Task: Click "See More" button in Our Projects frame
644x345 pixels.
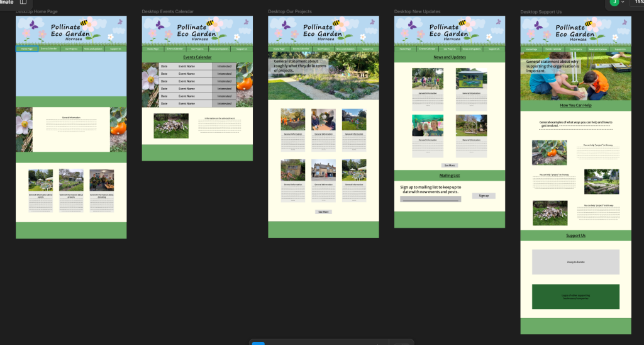Action: point(323,212)
